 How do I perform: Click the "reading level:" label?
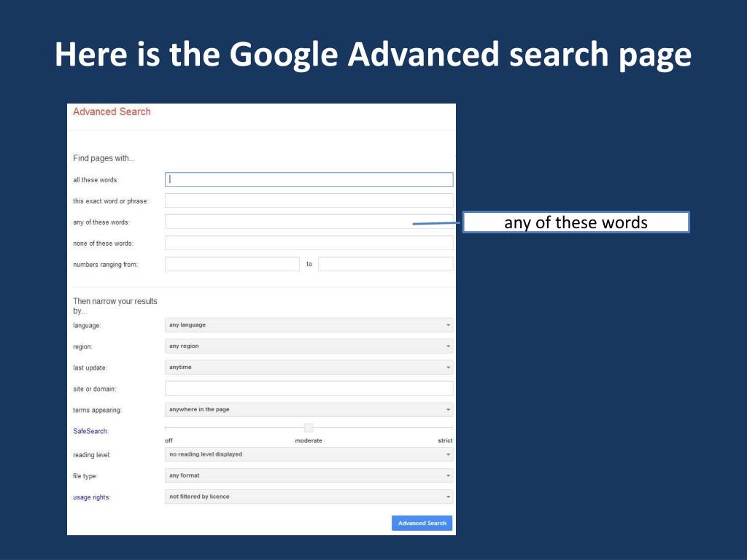point(92,455)
